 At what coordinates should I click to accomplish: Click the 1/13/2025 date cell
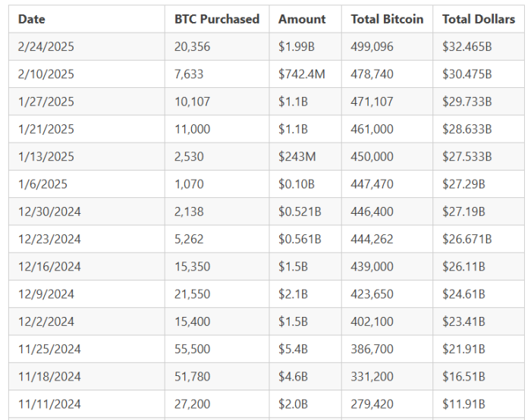[46, 157]
